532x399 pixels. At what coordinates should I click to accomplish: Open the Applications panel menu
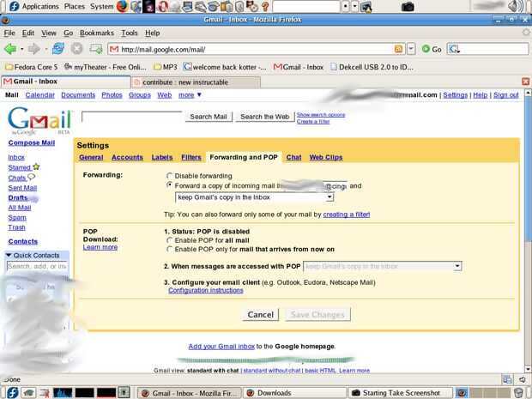(40, 6)
